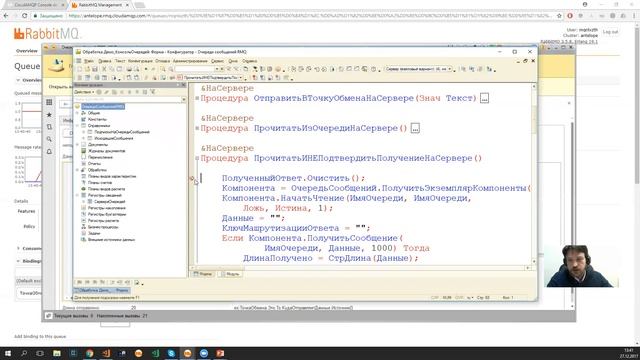Open the Администрирование menu

190,61
